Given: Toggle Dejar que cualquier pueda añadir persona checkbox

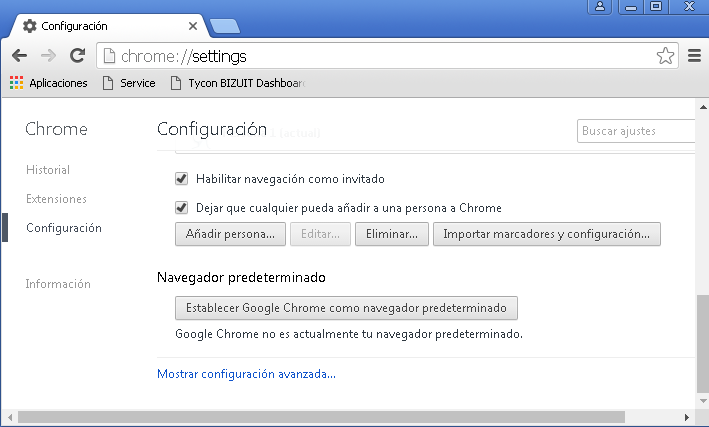Looking at the screenshot, I should (181, 208).
